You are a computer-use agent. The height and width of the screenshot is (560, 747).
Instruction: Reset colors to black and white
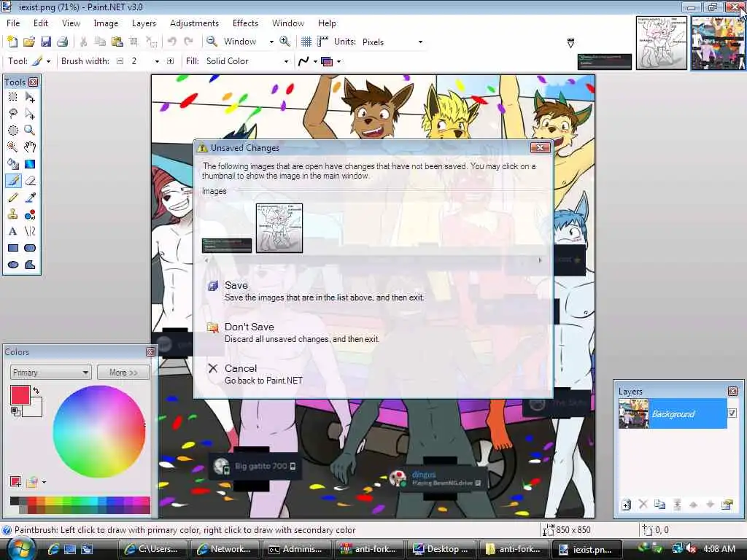point(15,411)
